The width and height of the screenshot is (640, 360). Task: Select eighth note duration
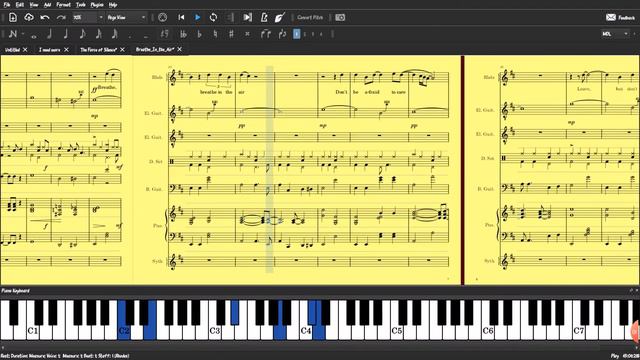(82, 34)
